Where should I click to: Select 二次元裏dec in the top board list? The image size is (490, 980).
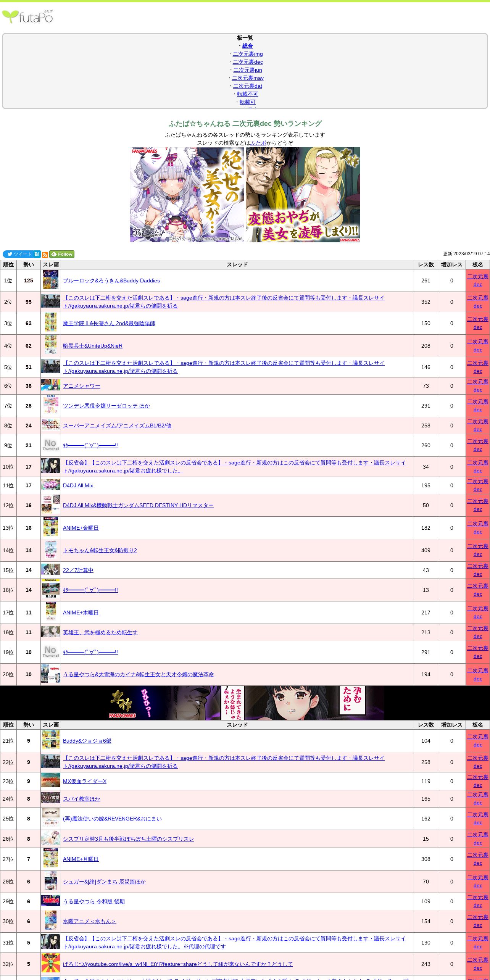[x=248, y=62]
